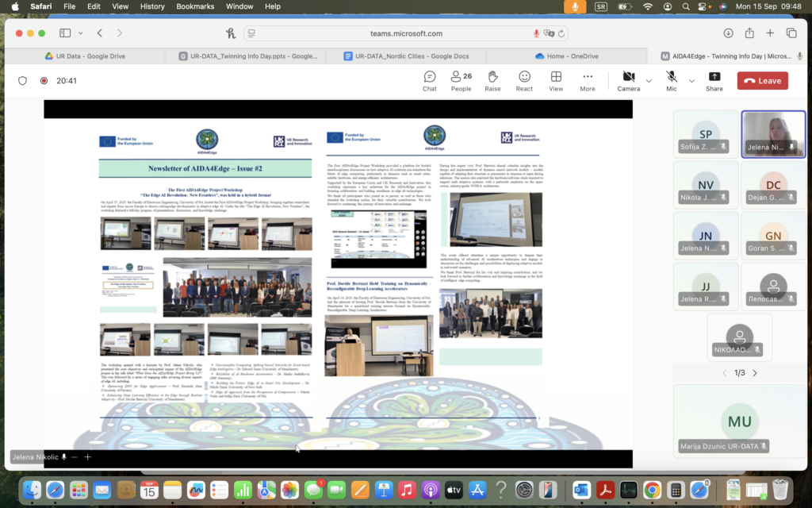Click the Share screen icon
812x508 pixels.
point(714,80)
